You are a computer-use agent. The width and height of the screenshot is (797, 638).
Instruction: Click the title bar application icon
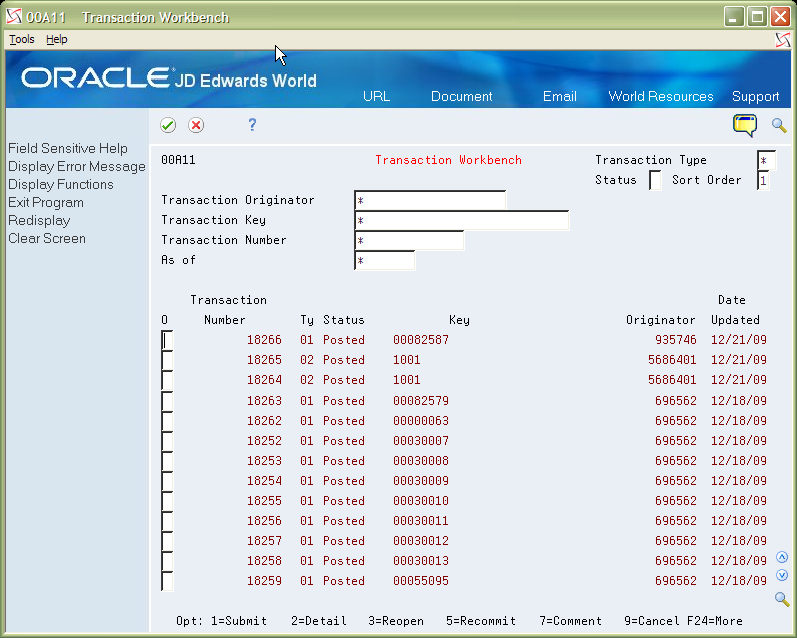(x=14, y=17)
